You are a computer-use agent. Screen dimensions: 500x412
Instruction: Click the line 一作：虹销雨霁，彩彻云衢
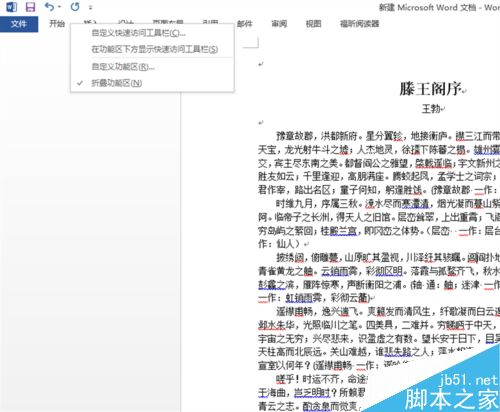314,298
